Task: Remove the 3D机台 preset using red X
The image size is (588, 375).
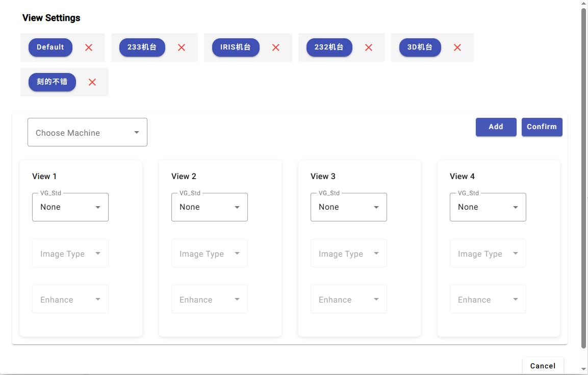Action: [x=457, y=47]
